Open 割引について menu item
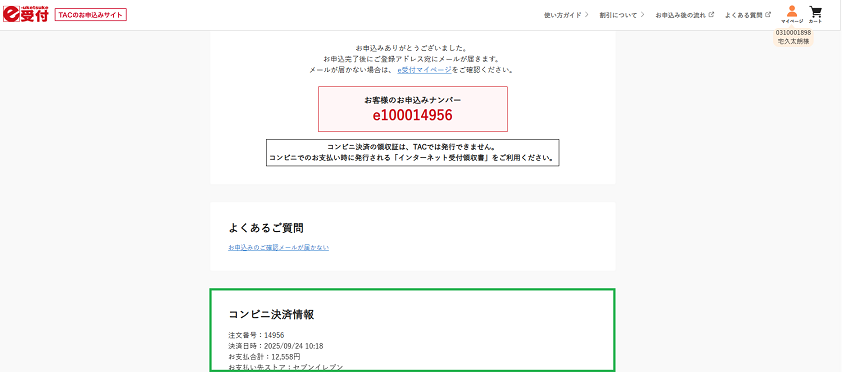 pyautogui.click(x=622, y=15)
